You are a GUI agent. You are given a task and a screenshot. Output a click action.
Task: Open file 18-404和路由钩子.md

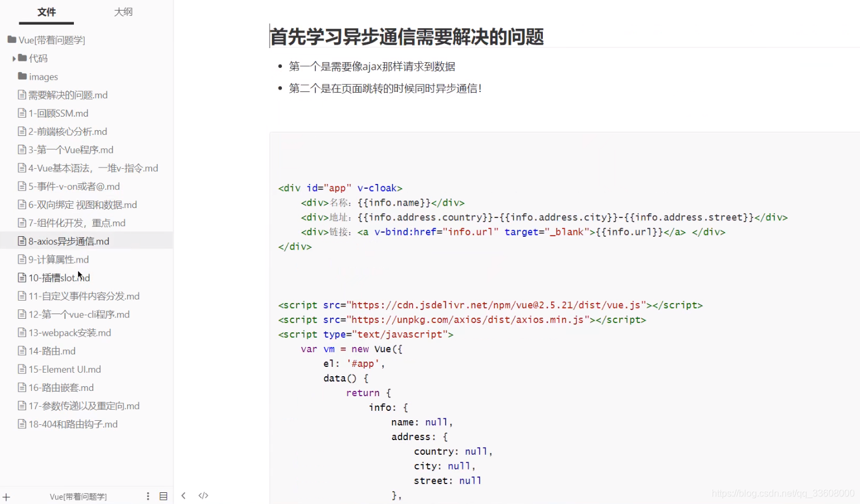[73, 424]
